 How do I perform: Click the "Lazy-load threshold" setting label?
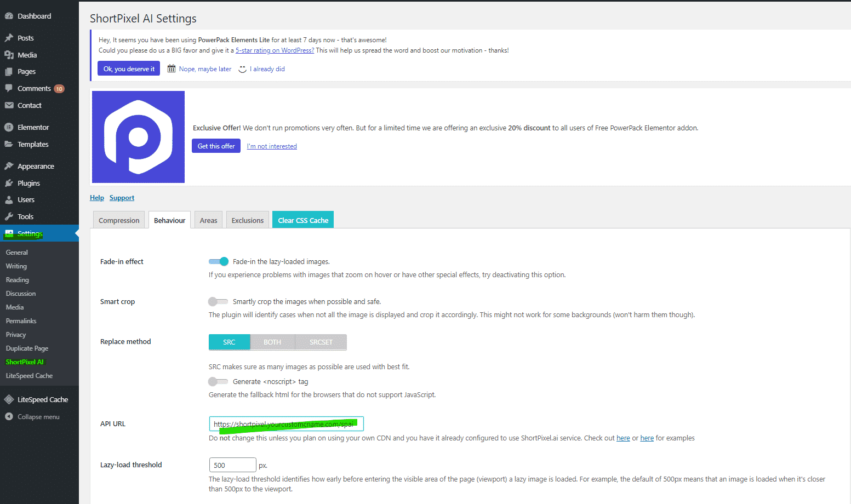[x=131, y=465]
